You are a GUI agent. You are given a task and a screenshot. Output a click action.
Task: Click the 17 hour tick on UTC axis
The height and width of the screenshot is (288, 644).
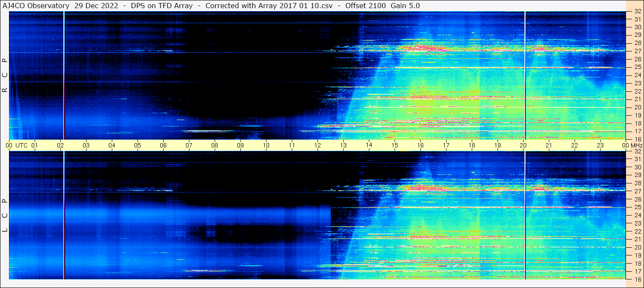[x=446, y=145]
